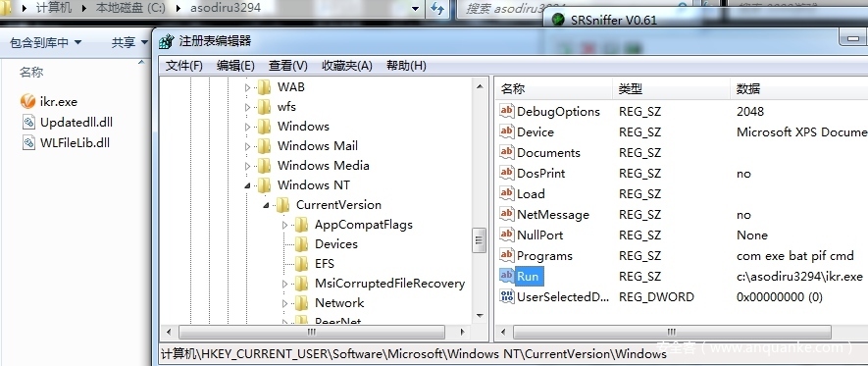Select the AppCompatFlags folder icon
Screen dimensions: 868x366
tap(302, 225)
